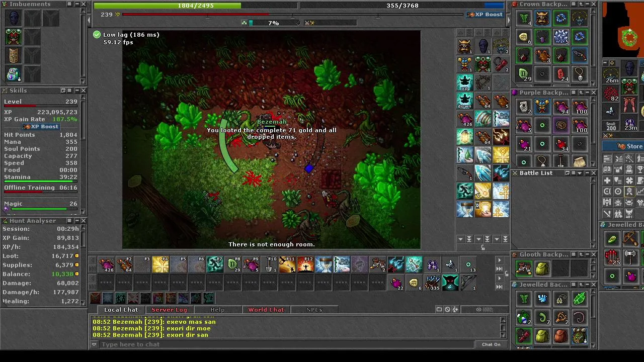This screenshot has height=362, width=644.
Task: Pick the red potion stack of 34
Action: 561,144
